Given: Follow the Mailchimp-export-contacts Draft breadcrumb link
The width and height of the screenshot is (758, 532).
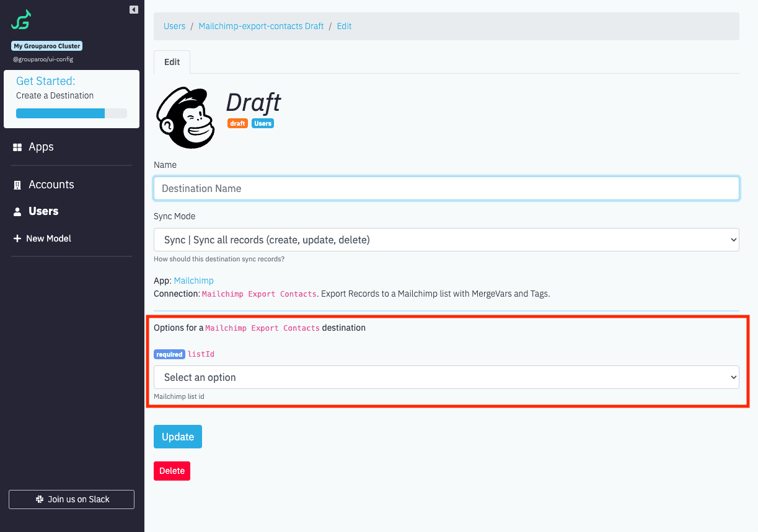Looking at the screenshot, I should pos(261,26).
